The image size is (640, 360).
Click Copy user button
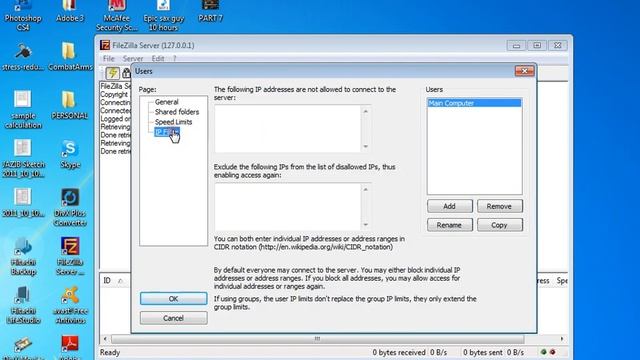[x=499, y=225]
